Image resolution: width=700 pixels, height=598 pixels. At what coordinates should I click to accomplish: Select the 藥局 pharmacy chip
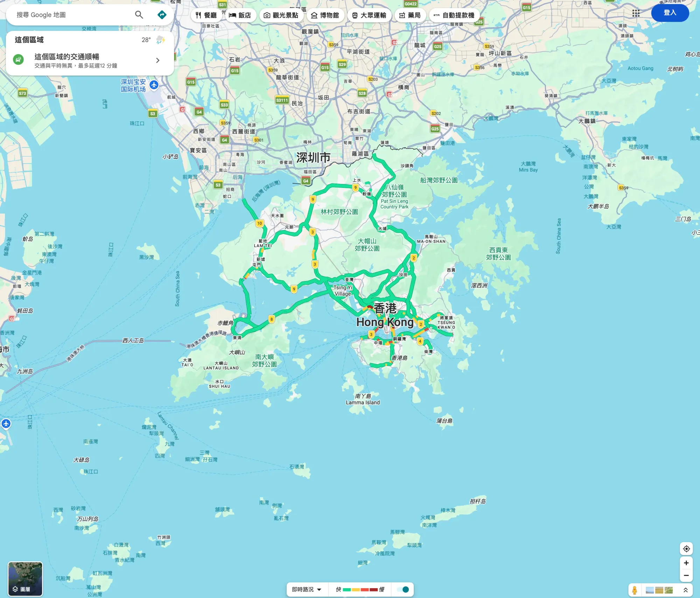410,15
